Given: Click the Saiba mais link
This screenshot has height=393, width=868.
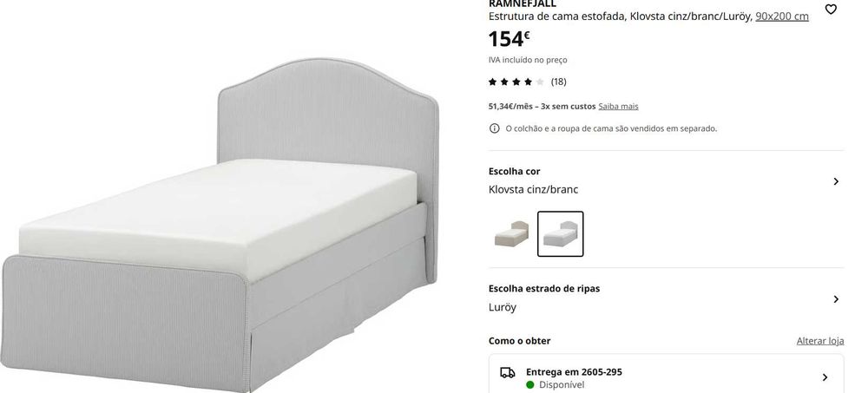Looking at the screenshot, I should pos(618,107).
